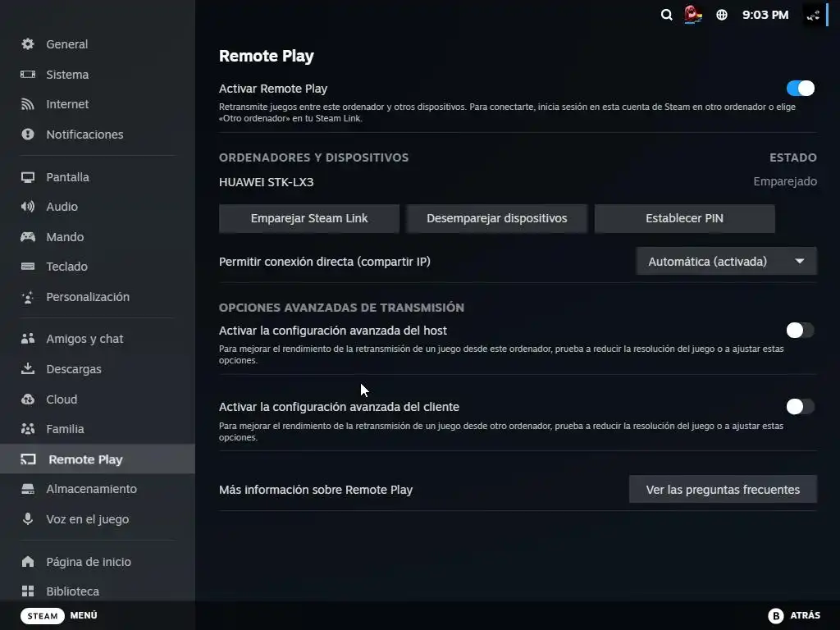Click the STEAM menu pill button
The height and width of the screenshot is (630, 840).
coord(43,615)
